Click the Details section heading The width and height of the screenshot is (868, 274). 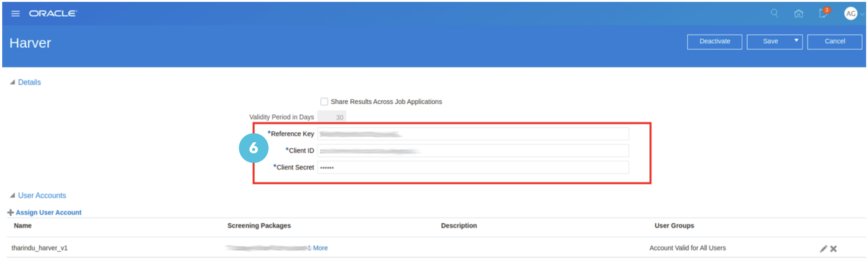tap(29, 82)
